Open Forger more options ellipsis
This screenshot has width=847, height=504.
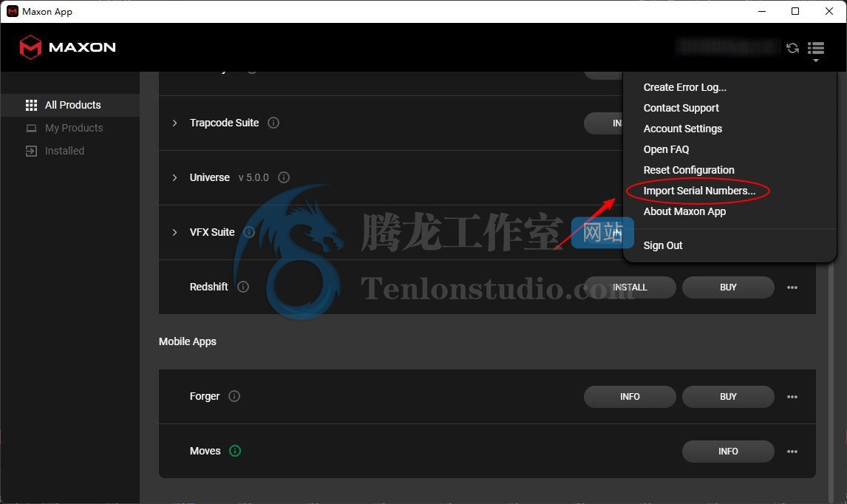pos(792,397)
